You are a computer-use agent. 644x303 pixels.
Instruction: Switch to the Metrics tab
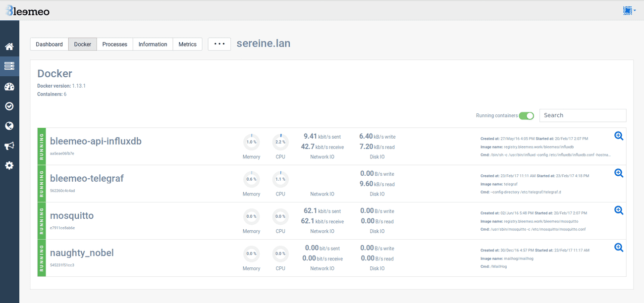[187, 44]
